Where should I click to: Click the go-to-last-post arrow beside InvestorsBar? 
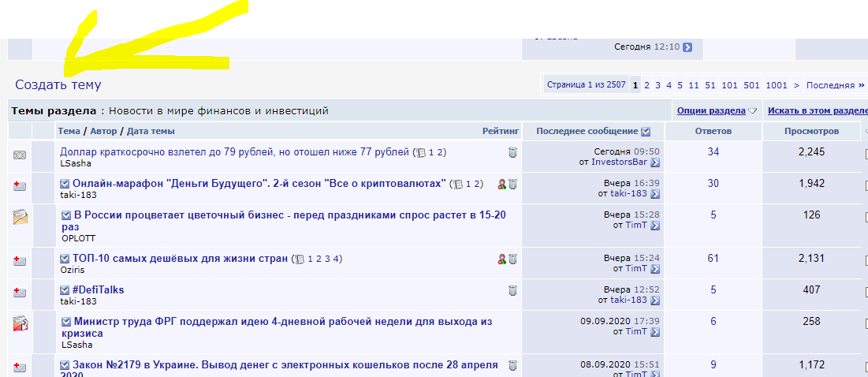click(x=655, y=162)
